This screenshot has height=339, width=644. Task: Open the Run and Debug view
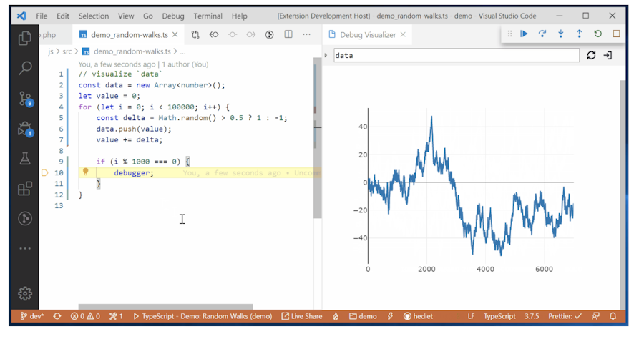(26, 129)
